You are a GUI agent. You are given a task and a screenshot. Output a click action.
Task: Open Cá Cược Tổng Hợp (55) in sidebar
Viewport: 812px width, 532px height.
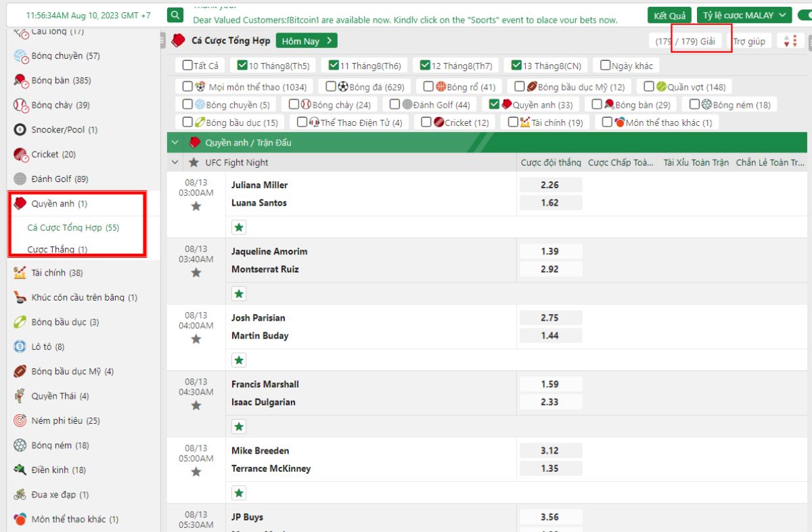point(73,227)
